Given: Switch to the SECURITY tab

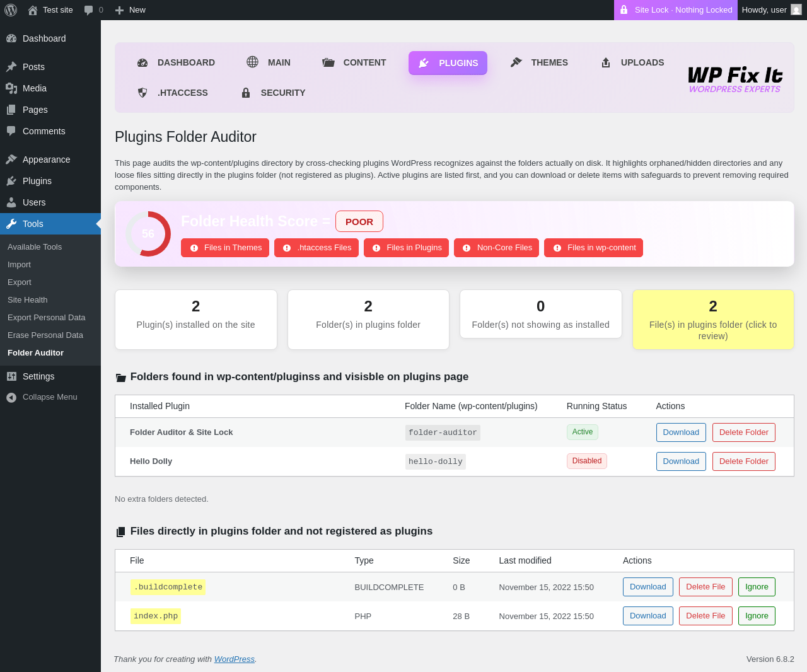Looking at the screenshot, I should point(274,93).
